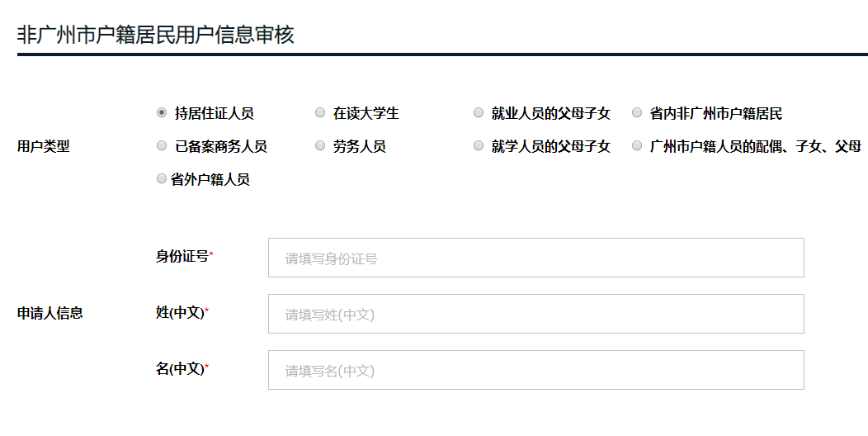Image resolution: width=868 pixels, height=436 pixels.
Task: Click the red asterisk beside 名(中文)
Action: pos(207,366)
